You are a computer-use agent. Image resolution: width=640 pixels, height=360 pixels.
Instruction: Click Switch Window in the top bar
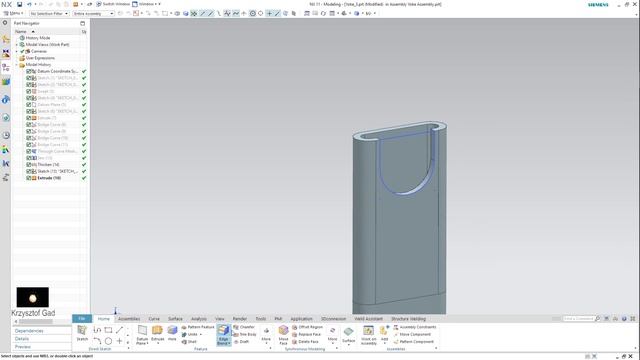113,4
